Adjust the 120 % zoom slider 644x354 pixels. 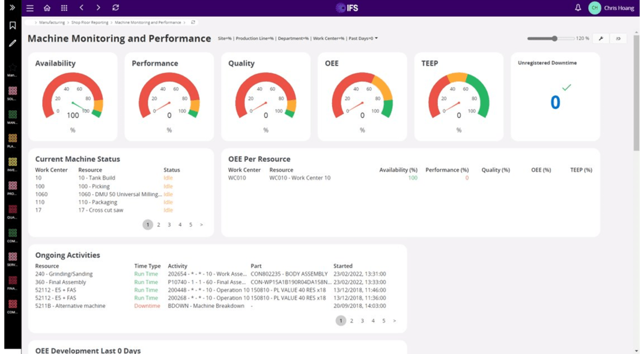pos(554,38)
